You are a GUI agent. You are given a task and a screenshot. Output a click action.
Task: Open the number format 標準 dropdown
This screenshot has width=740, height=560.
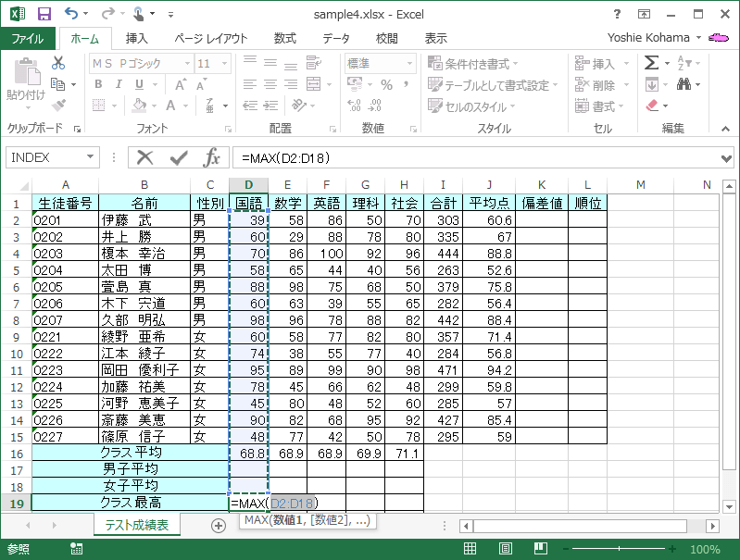point(409,63)
